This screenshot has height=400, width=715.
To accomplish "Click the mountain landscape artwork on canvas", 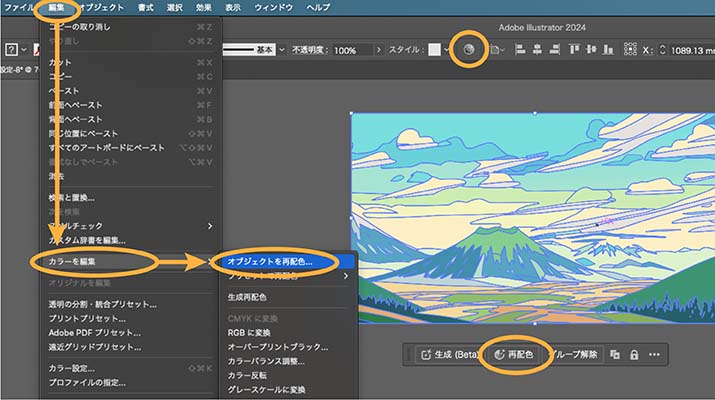I will pos(534,218).
